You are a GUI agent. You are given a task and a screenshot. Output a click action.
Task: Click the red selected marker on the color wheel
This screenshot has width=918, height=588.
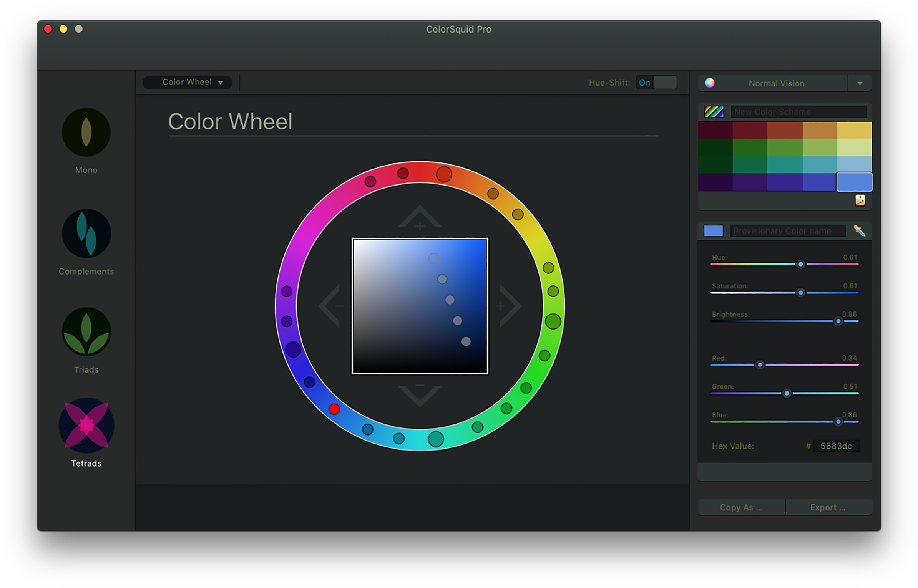click(334, 410)
